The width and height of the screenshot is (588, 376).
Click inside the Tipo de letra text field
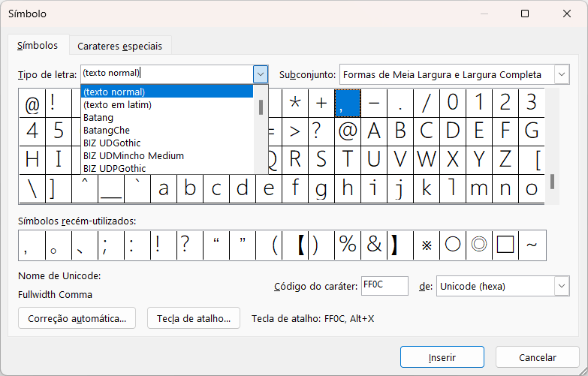click(167, 74)
